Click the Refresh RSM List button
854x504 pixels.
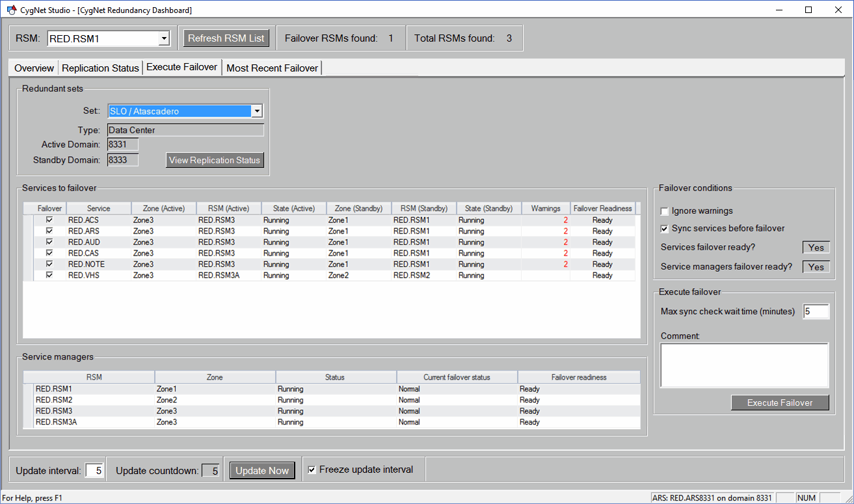pos(226,38)
